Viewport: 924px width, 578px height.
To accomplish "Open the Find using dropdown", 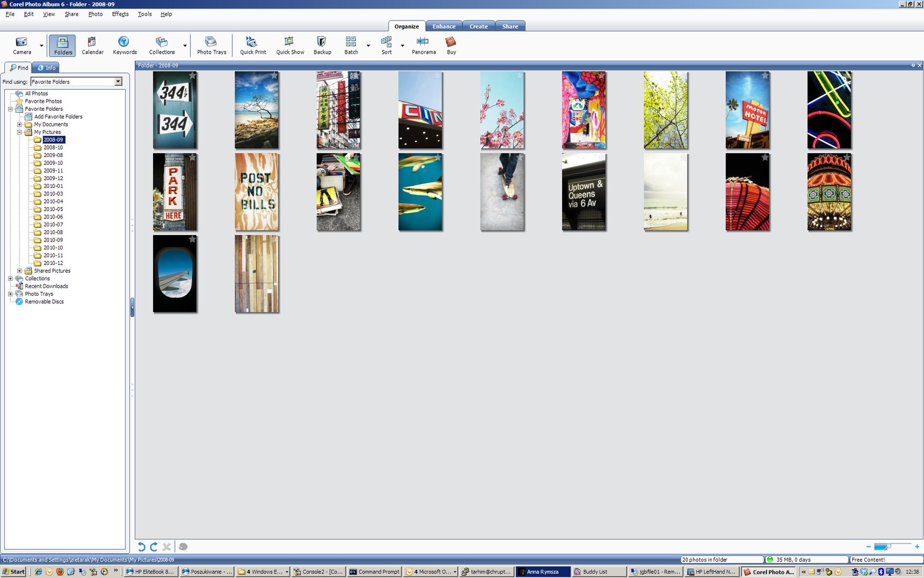I will pos(118,82).
